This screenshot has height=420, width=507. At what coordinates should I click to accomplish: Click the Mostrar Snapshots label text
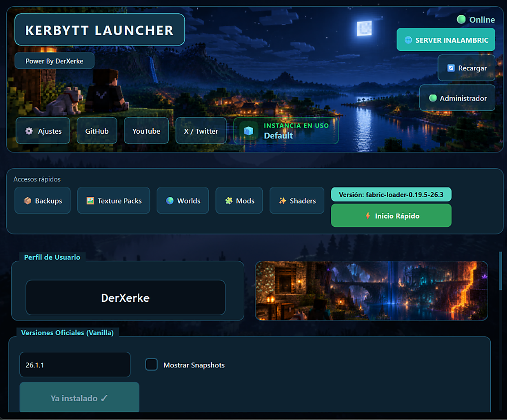point(194,365)
